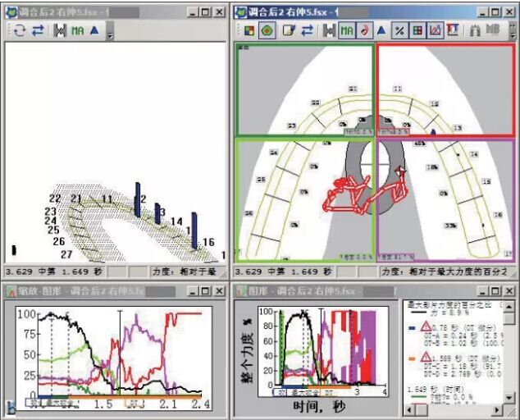Open the line graph icon in right toolbar
The width and height of the screenshot is (520, 420).
click(436, 30)
